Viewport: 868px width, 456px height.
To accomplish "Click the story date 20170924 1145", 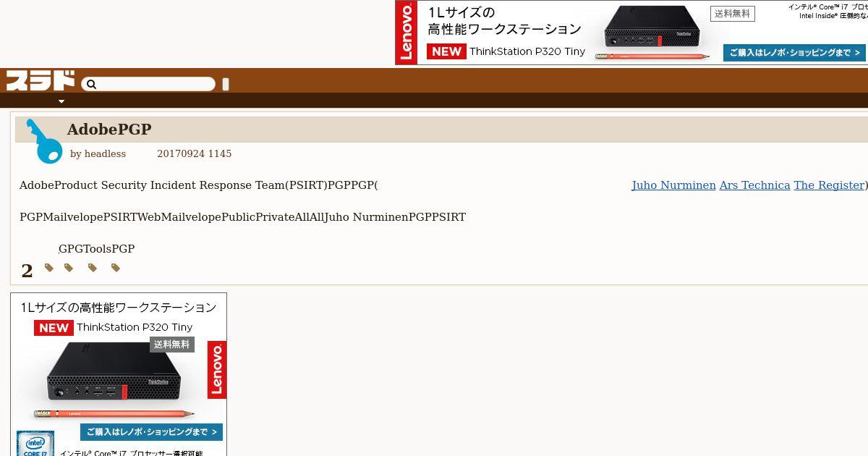I will point(194,153).
